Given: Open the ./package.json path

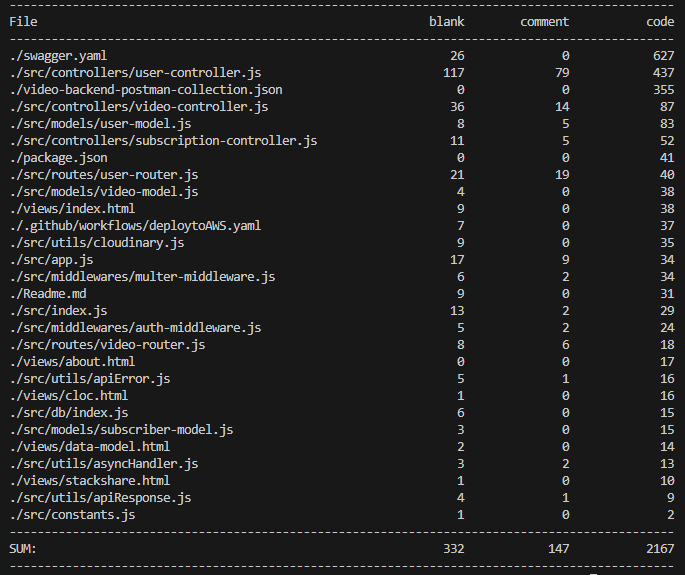Looking at the screenshot, I should coord(58,157).
